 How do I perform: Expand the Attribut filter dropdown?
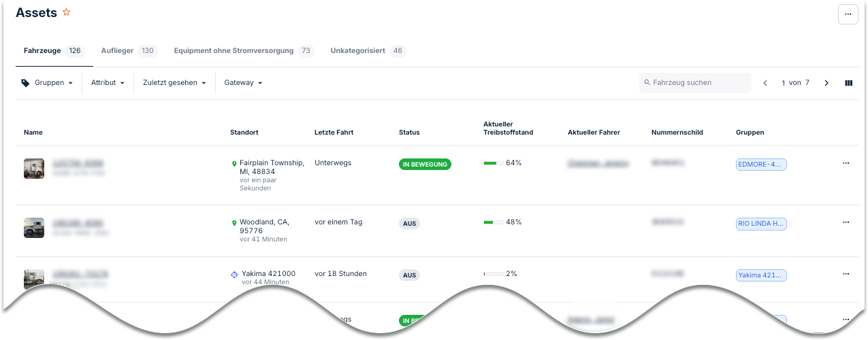pos(108,83)
